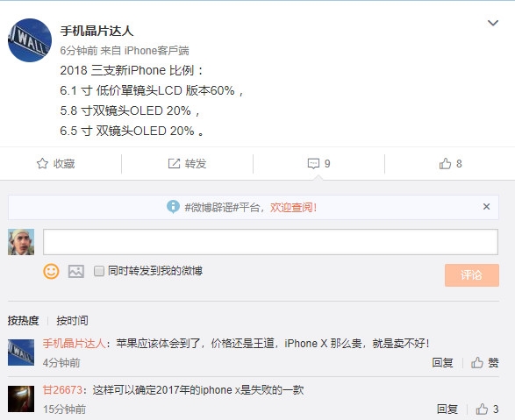Click the '15分钟前' comment timestamp
Viewport: 515px width, 420px height.
[x=64, y=409]
